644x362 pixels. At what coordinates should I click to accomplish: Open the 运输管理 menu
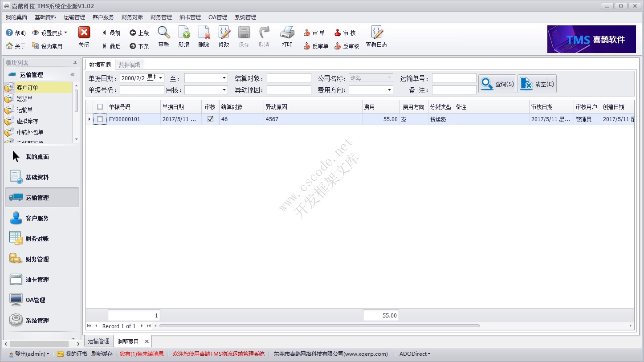click(x=74, y=17)
